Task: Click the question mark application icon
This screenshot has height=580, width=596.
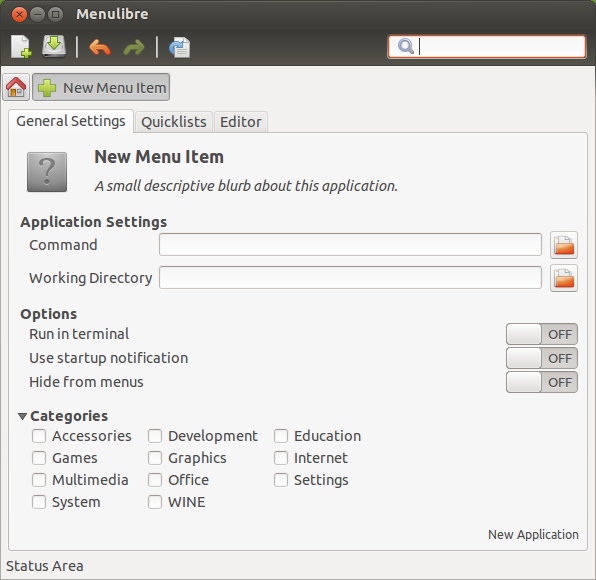Action: pos(47,172)
